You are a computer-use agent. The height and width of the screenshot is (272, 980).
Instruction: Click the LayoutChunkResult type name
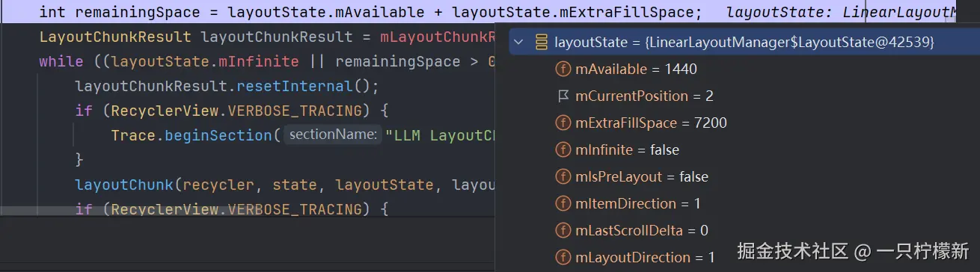coord(115,37)
